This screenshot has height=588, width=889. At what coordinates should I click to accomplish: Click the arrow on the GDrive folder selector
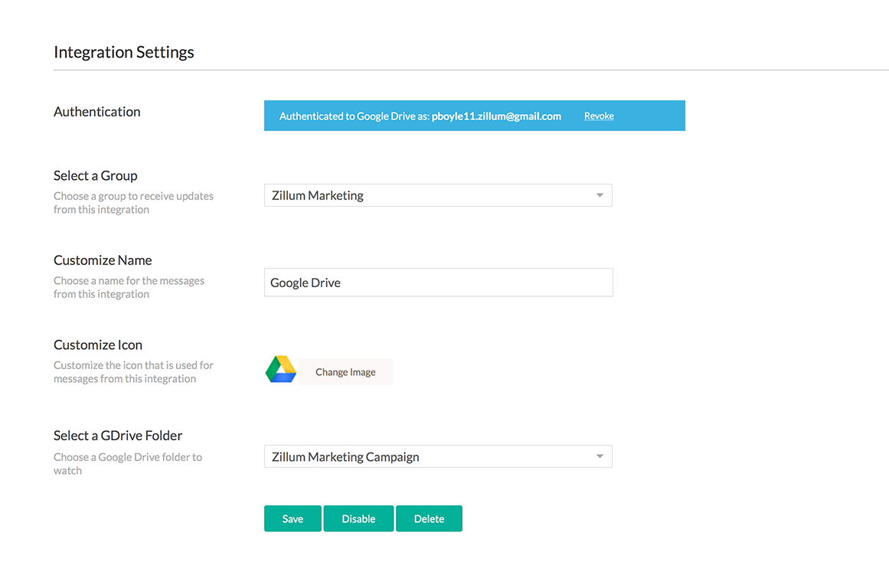[600, 457]
